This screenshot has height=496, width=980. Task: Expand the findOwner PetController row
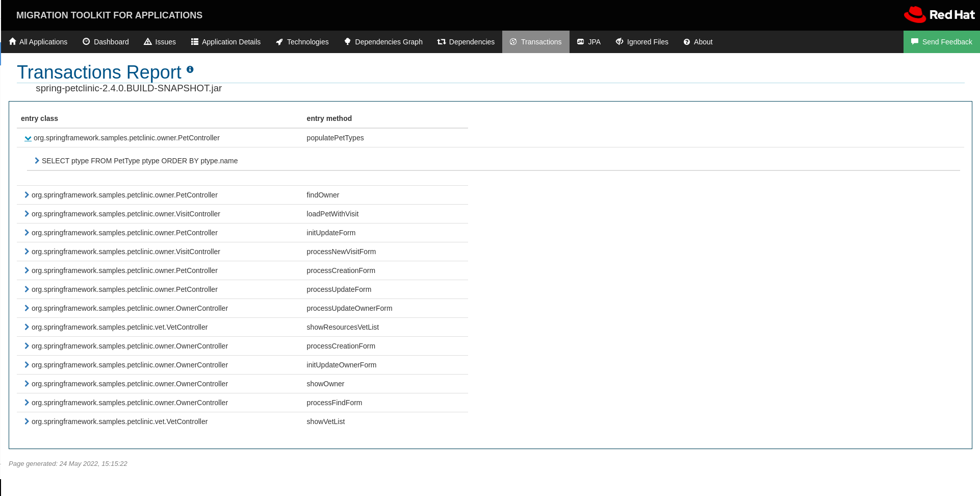[26, 194]
